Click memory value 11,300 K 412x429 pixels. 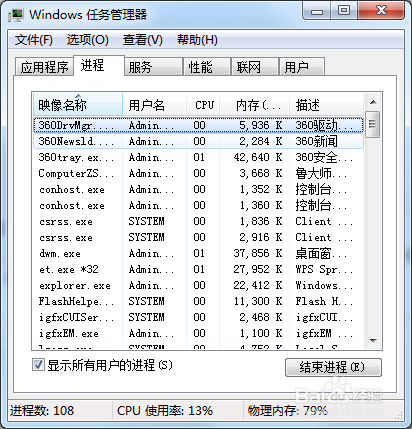coord(258,301)
